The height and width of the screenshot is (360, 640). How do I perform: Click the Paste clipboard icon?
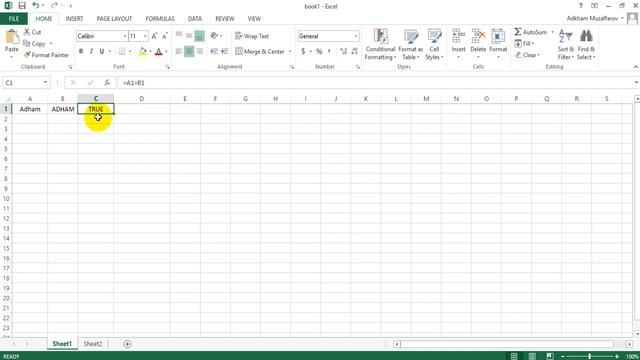(12, 37)
